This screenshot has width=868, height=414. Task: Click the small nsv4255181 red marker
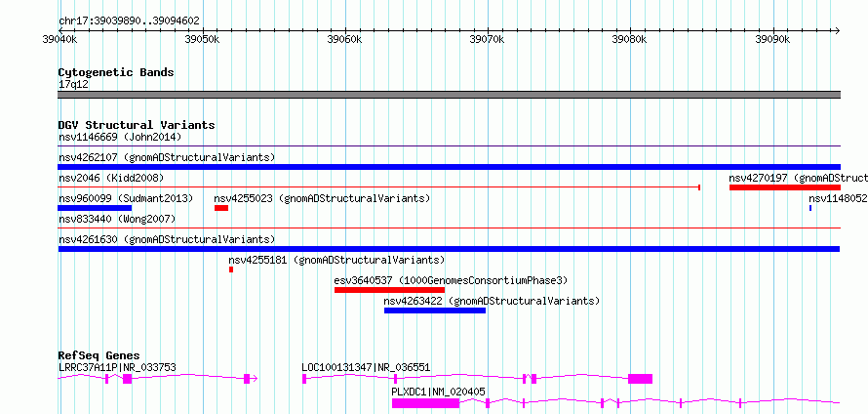tap(231, 269)
